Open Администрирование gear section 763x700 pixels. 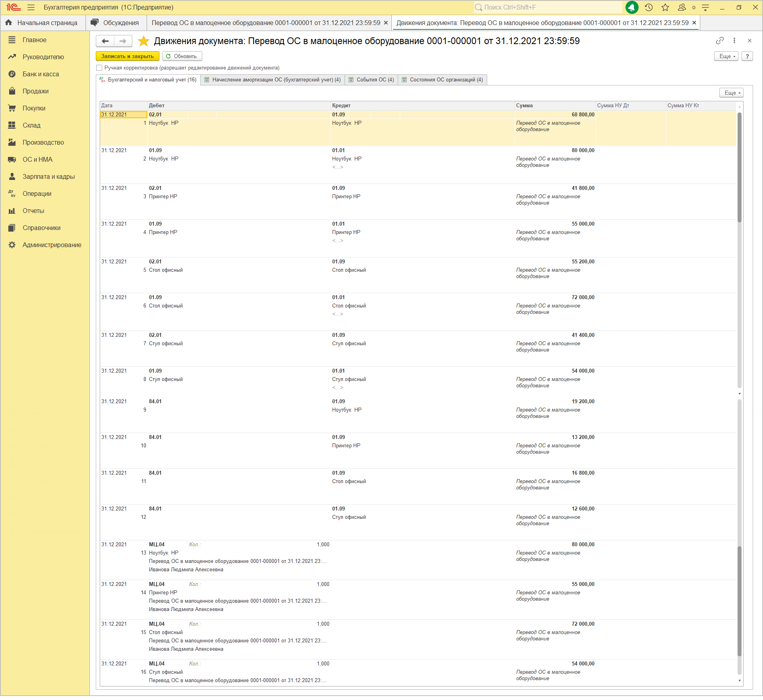[52, 245]
